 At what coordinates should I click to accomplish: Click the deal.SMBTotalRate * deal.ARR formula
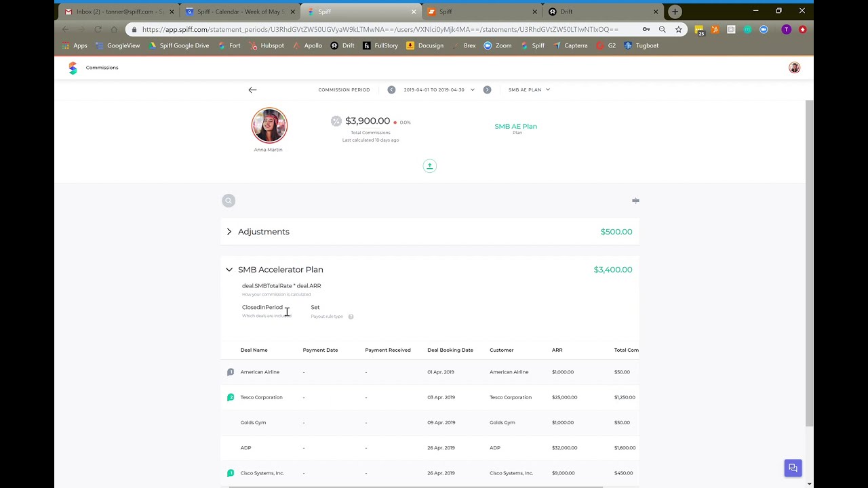click(x=281, y=286)
